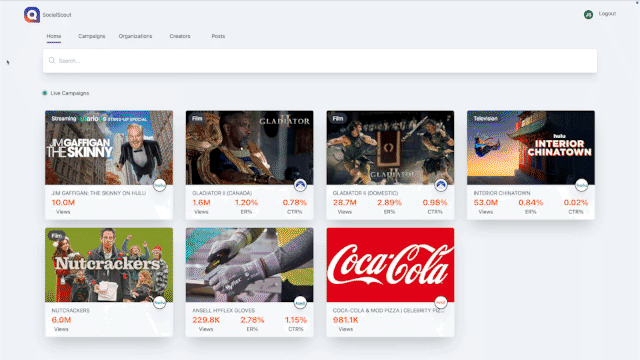The width and height of the screenshot is (640, 360).
Task: Click Film tag on Gladiator II (Domestic) card
Action: coord(338,119)
